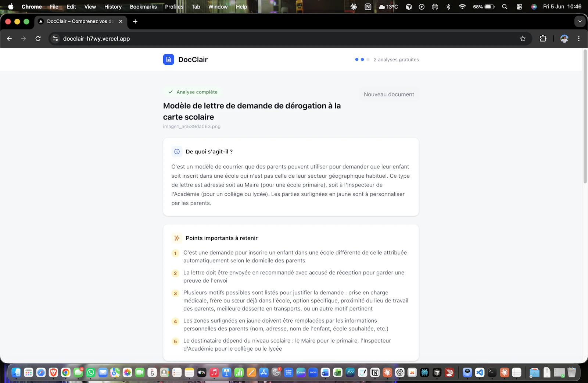Click the heading "De quoi s'agit-il ?"
This screenshot has height=383, width=588.
coord(209,152)
